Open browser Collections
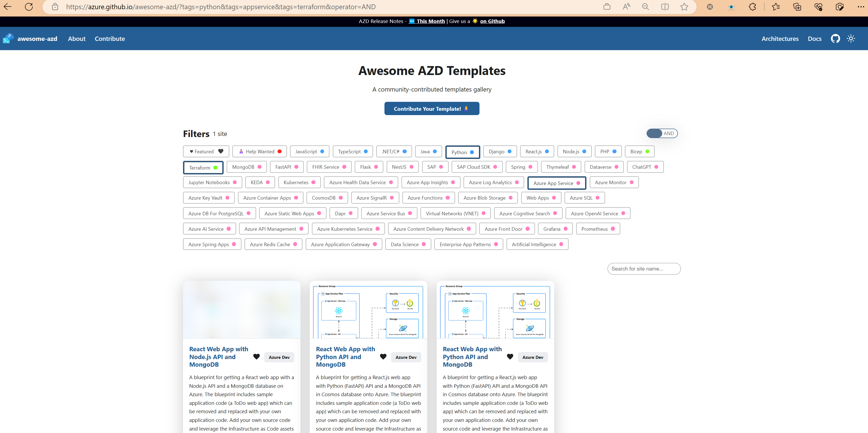 point(797,6)
